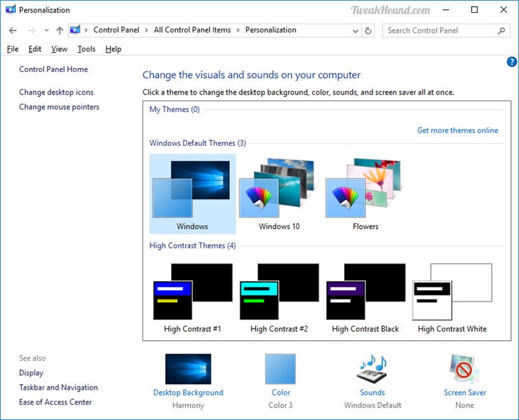Click the My Themes (0) heading
Viewport: 519px width, 420px height.
pyautogui.click(x=174, y=109)
